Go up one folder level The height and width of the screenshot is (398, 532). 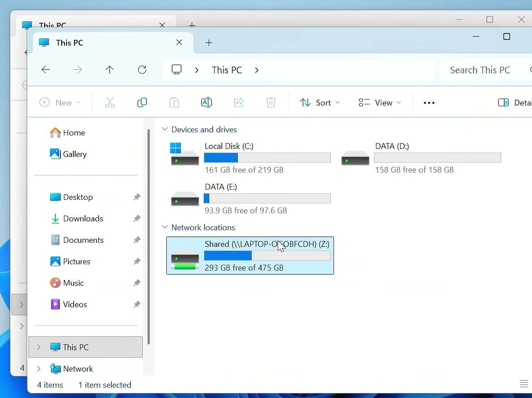110,70
